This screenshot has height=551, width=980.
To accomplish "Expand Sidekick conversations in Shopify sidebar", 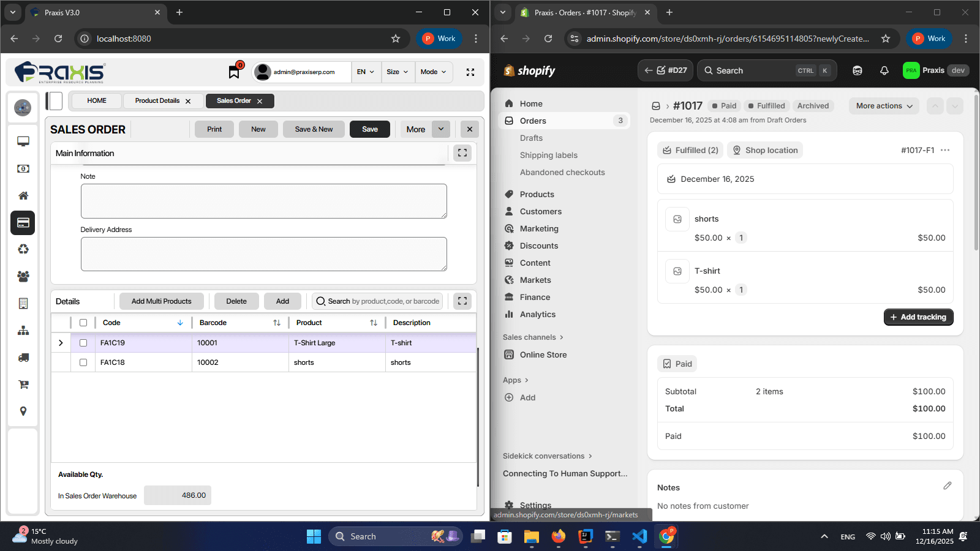I will tap(548, 456).
